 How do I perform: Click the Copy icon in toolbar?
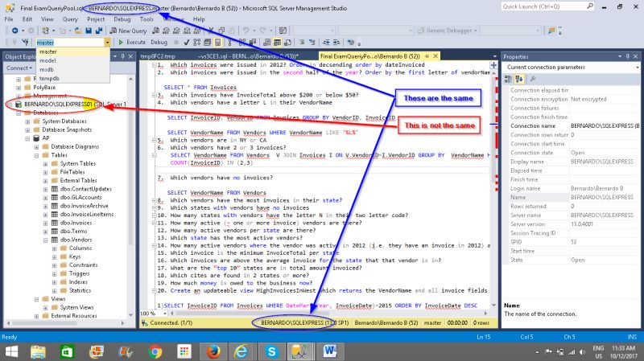point(222,31)
